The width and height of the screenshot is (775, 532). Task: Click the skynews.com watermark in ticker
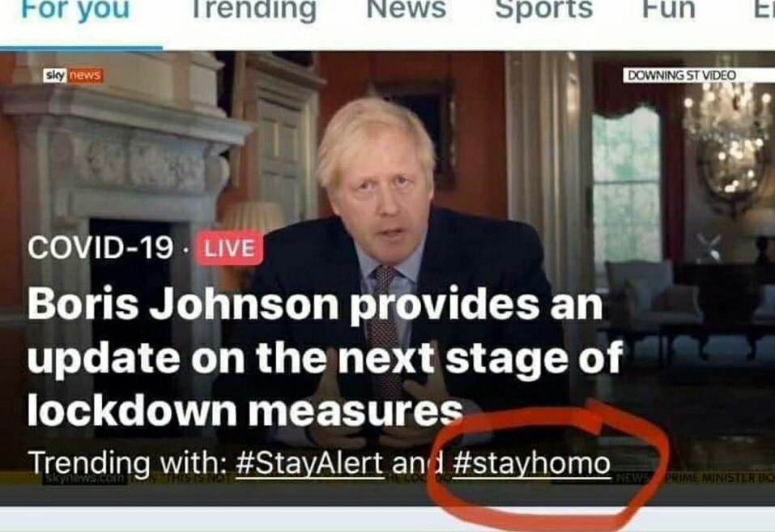85,479
